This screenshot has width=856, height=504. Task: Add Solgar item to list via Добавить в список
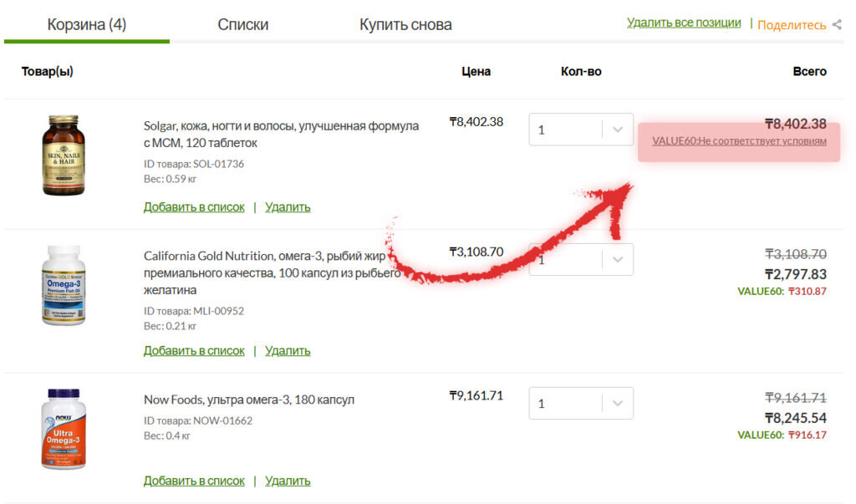click(x=194, y=207)
